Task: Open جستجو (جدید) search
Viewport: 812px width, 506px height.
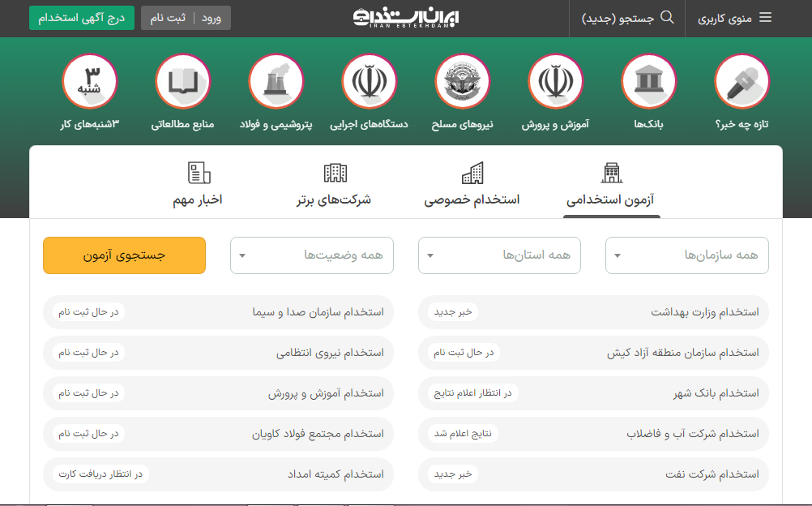Action: 627,18
